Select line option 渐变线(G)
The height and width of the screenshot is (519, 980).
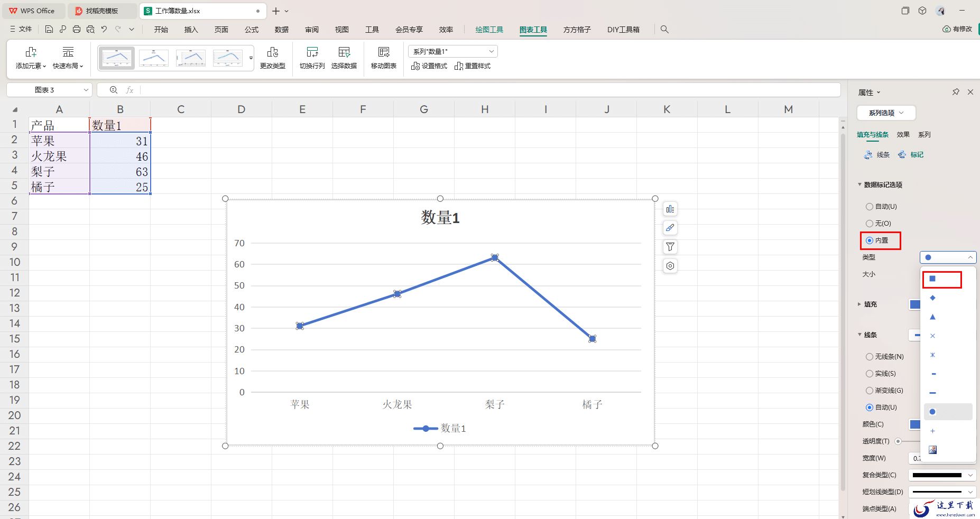[x=884, y=391]
